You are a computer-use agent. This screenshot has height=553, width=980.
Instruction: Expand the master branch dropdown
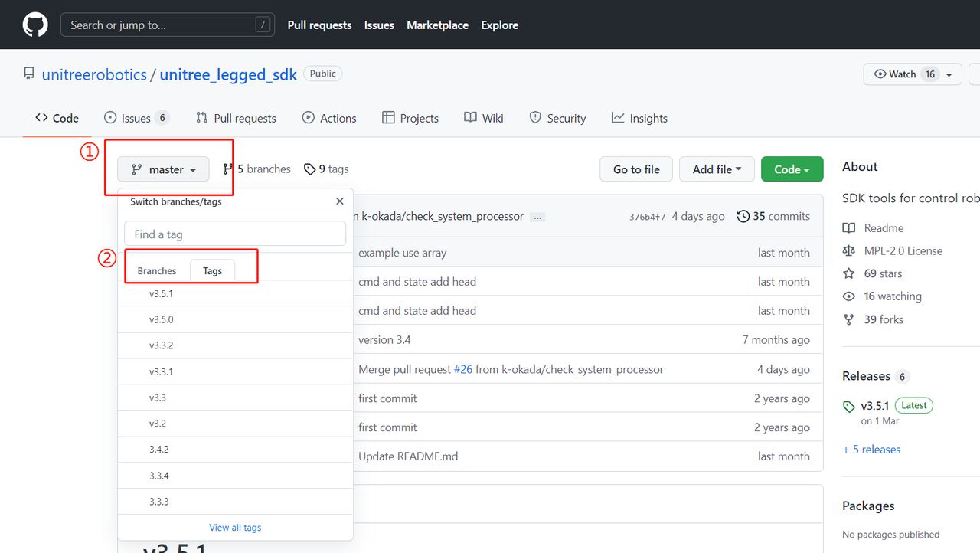click(x=163, y=169)
